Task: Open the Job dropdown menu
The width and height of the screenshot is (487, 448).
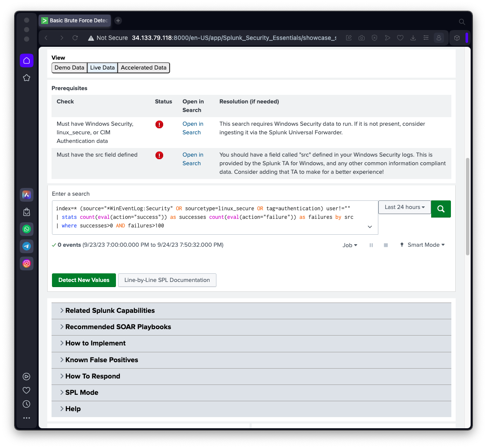Action: pos(350,245)
